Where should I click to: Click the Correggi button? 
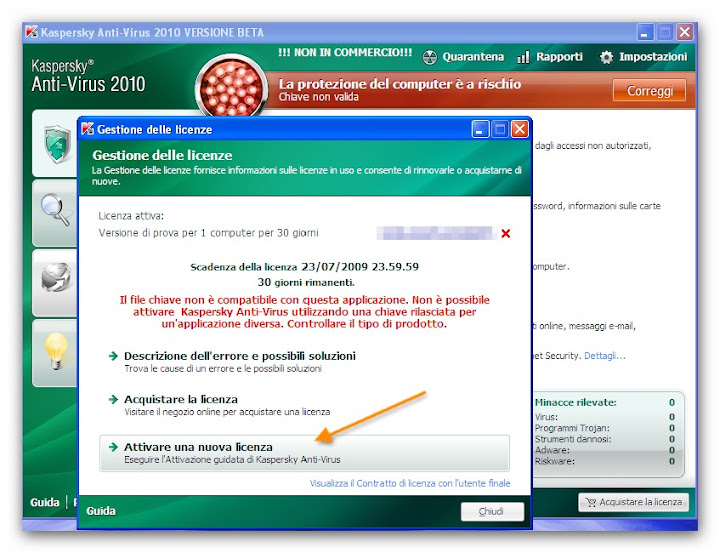(x=649, y=90)
